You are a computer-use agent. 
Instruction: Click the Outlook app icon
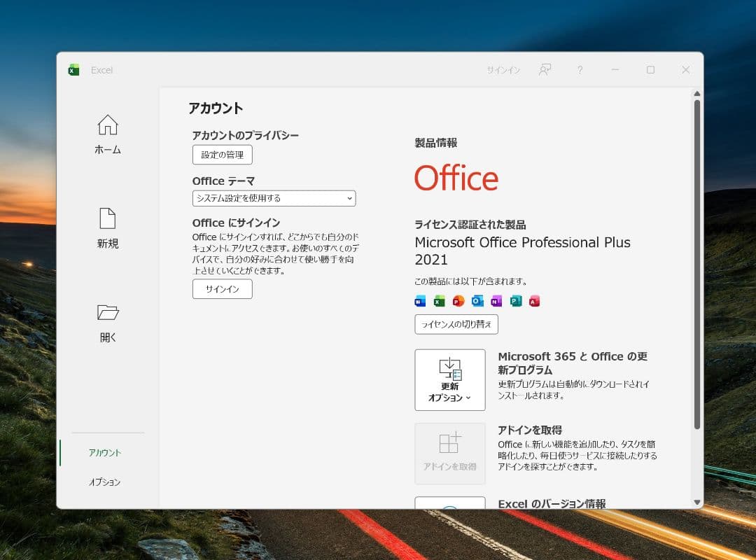point(477,301)
